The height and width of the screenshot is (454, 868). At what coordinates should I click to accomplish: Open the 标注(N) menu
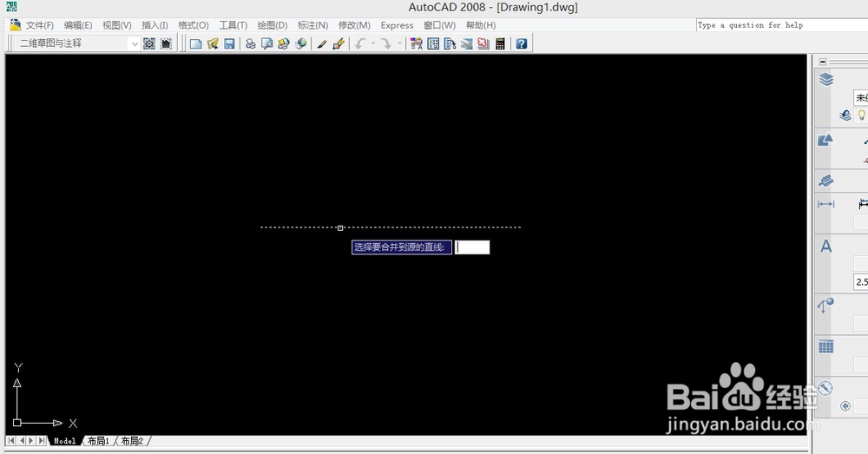click(x=312, y=25)
